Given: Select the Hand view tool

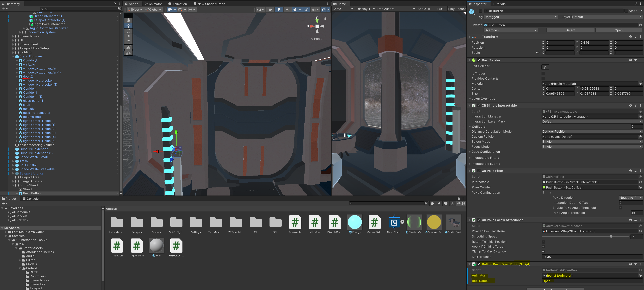Looking at the screenshot, I should 128,20.
